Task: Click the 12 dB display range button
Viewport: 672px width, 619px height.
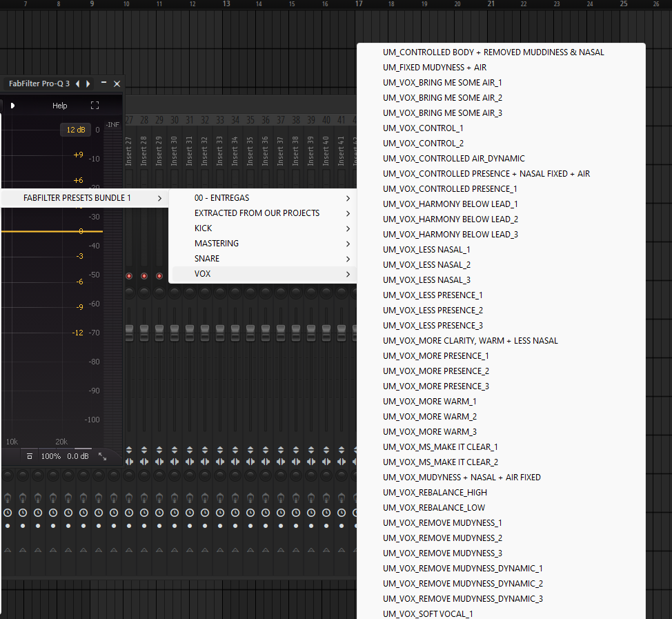Action: pos(76,130)
